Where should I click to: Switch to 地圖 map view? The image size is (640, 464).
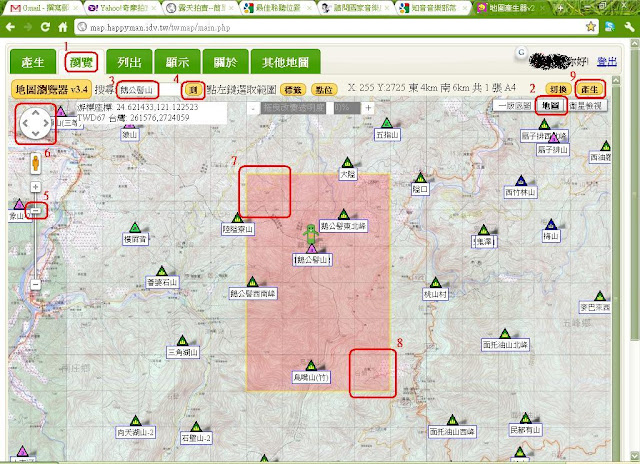550,106
